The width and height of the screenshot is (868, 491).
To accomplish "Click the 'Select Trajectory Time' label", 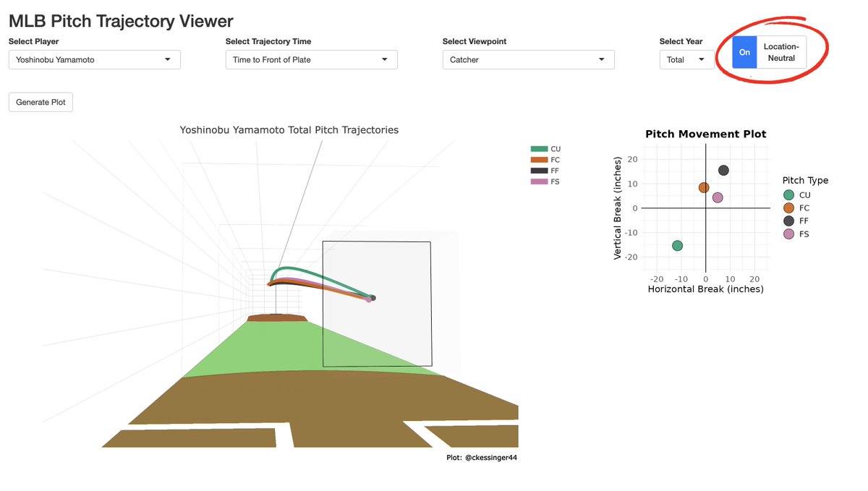I will click(x=268, y=42).
